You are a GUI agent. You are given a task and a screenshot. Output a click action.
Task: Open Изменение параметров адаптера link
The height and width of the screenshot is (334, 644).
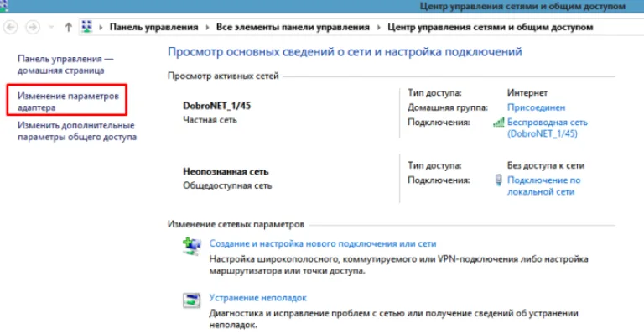pos(68,102)
